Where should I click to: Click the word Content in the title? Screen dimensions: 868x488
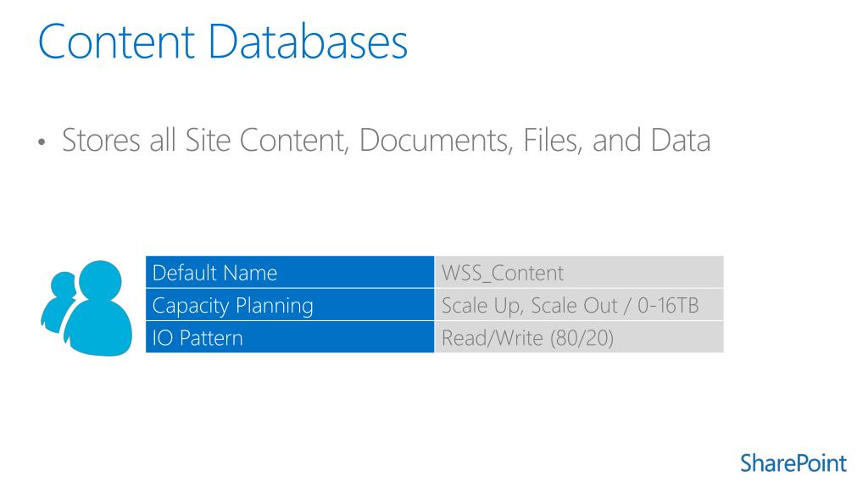116,42
